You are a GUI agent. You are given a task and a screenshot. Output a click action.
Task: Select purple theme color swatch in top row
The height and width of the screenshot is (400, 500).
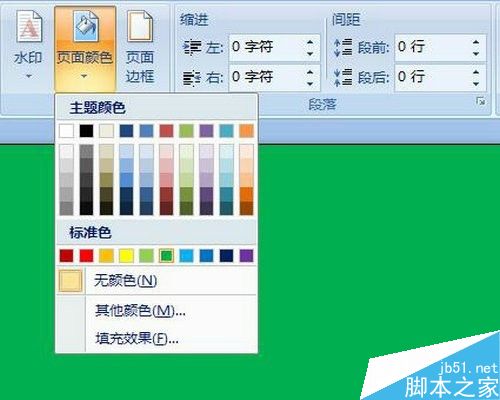coord(206,131)
